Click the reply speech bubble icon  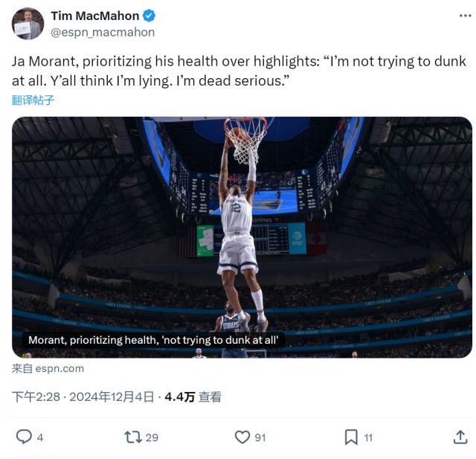click(x=24, y=437)
